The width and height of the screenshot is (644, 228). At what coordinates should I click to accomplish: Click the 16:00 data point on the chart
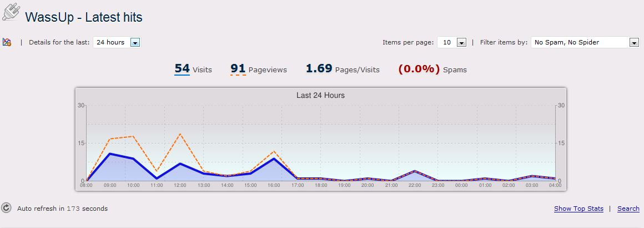pos(274,158)
